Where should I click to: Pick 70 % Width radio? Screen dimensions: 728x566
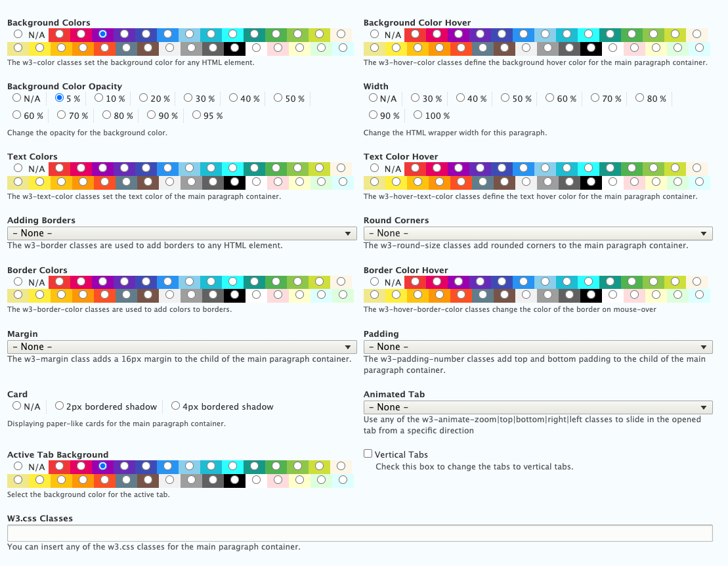tap(595, 97)
